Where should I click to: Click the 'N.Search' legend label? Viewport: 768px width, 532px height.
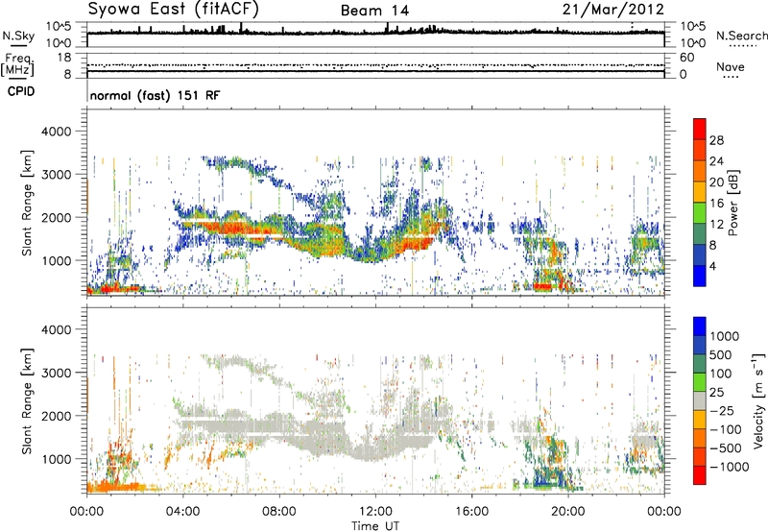[741, 36]
